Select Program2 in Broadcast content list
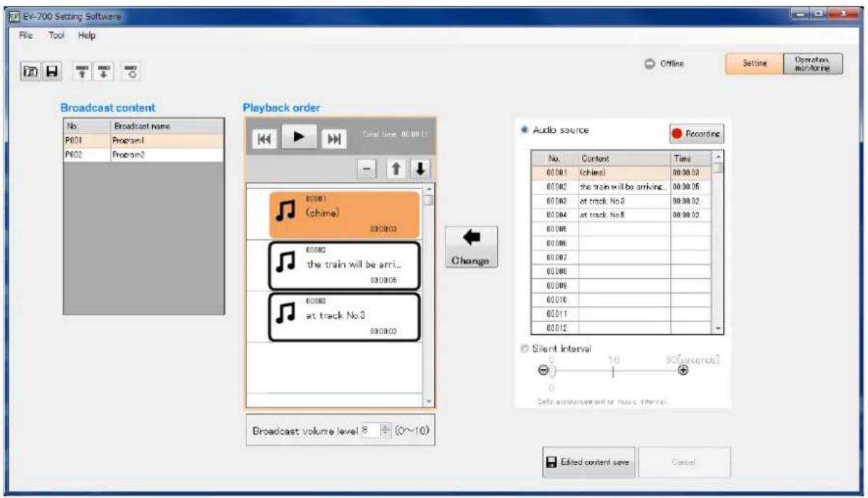 (x=144, y=154)
